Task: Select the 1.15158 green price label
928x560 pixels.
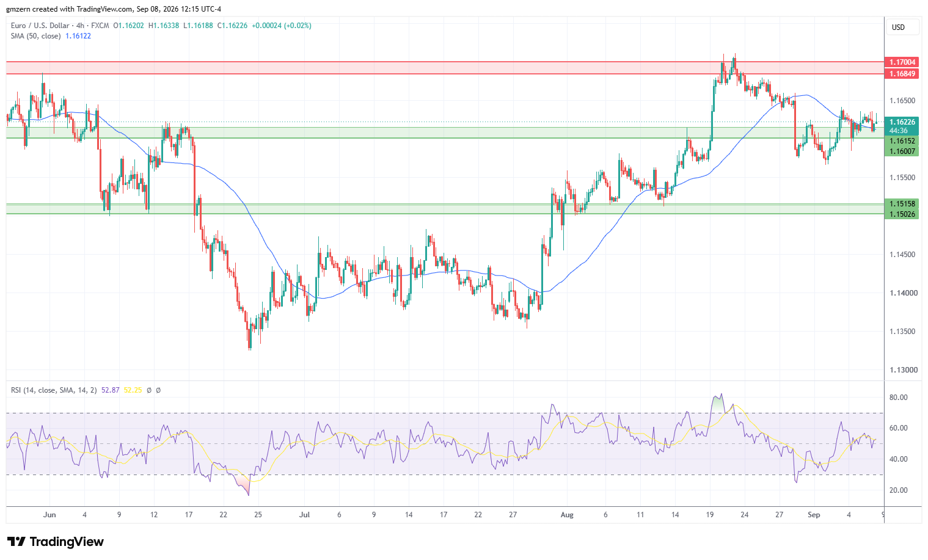Action: tap(902, 204)
